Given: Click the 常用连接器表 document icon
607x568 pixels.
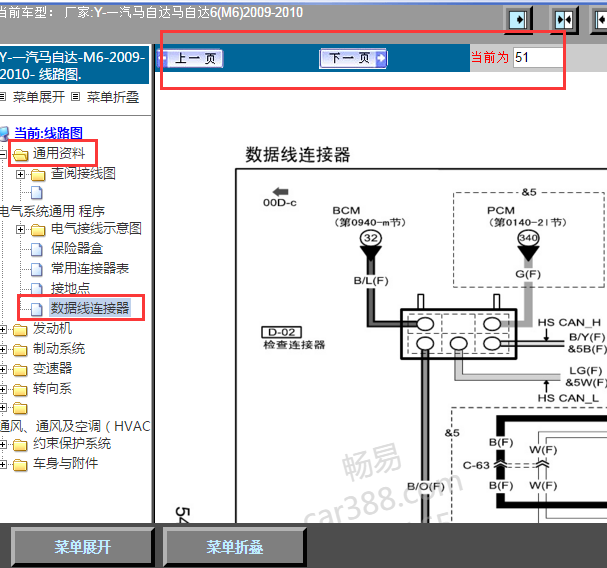Looking at the screenshot, I should click(x=37, y=269).
